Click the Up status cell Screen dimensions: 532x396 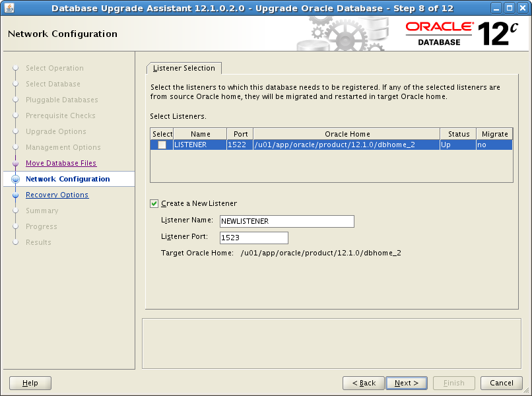(x=458, y=145)
